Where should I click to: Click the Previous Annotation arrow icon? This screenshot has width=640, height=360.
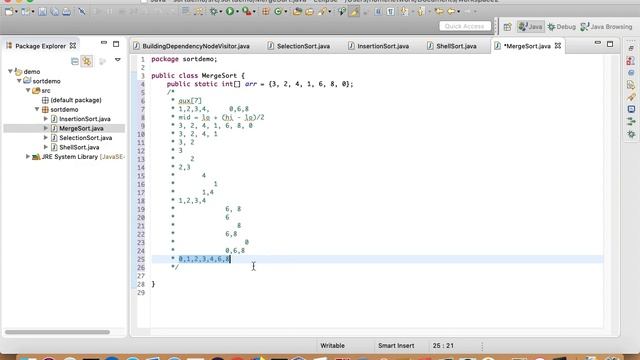[x=420, y=11]
